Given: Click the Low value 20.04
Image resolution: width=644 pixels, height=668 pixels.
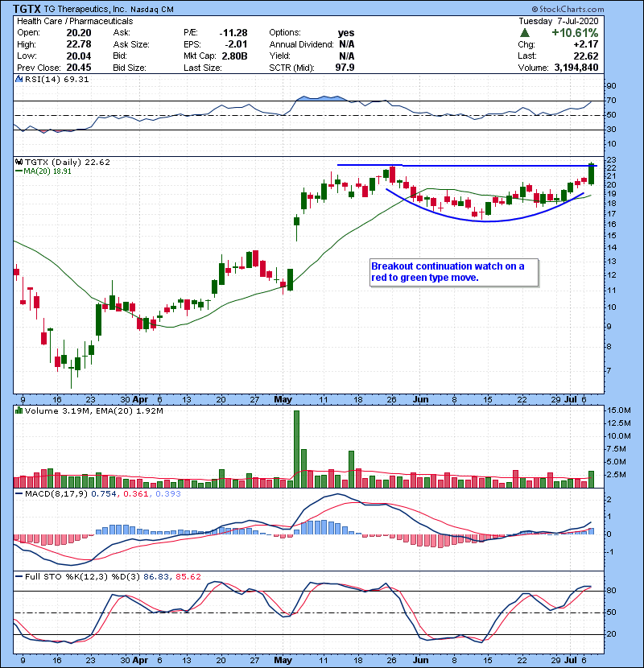Looking at the screenshot, I should [x=79, y=56].
